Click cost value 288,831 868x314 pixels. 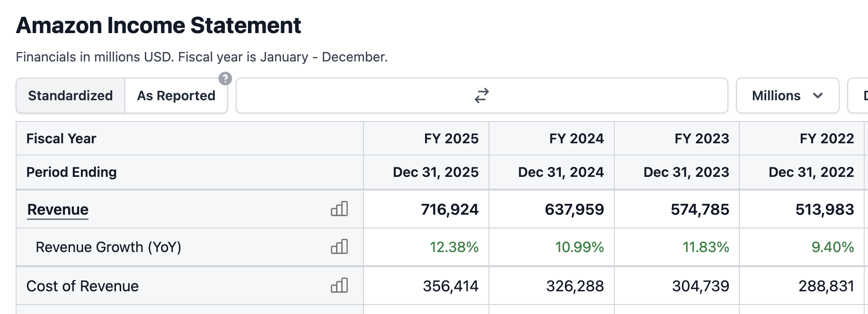coord(826,286)
